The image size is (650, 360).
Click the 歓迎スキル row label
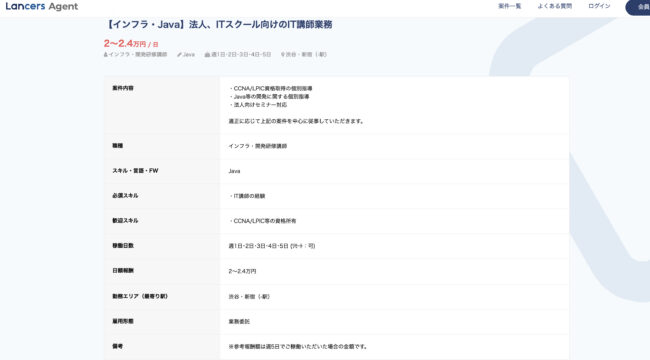125,220
